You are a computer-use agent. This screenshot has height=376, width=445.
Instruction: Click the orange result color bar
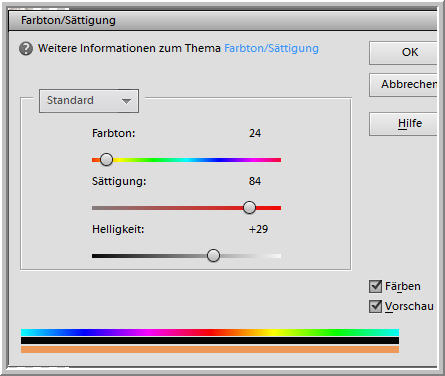(210, 349)
